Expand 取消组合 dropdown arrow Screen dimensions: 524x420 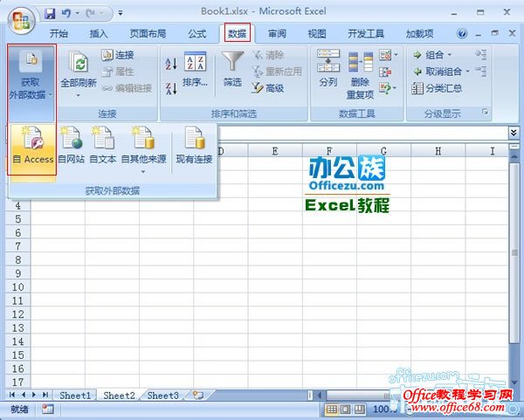(x=467, y=72)
